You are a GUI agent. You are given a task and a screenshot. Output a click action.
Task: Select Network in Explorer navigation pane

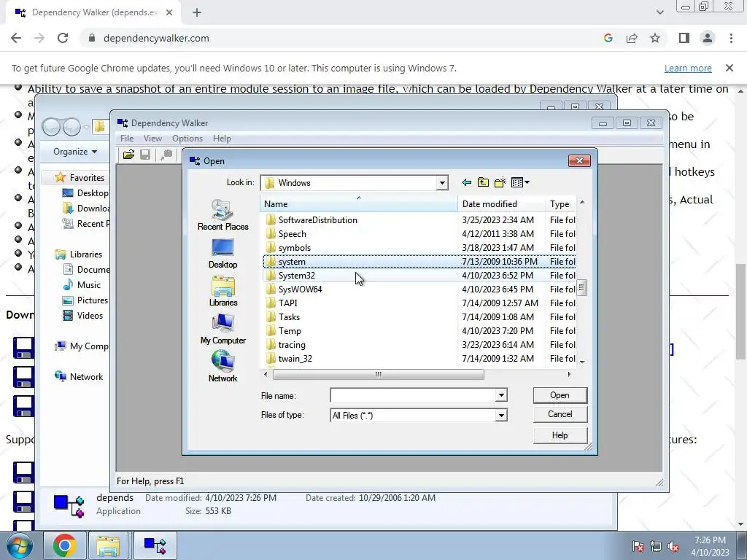coord(79,377)
